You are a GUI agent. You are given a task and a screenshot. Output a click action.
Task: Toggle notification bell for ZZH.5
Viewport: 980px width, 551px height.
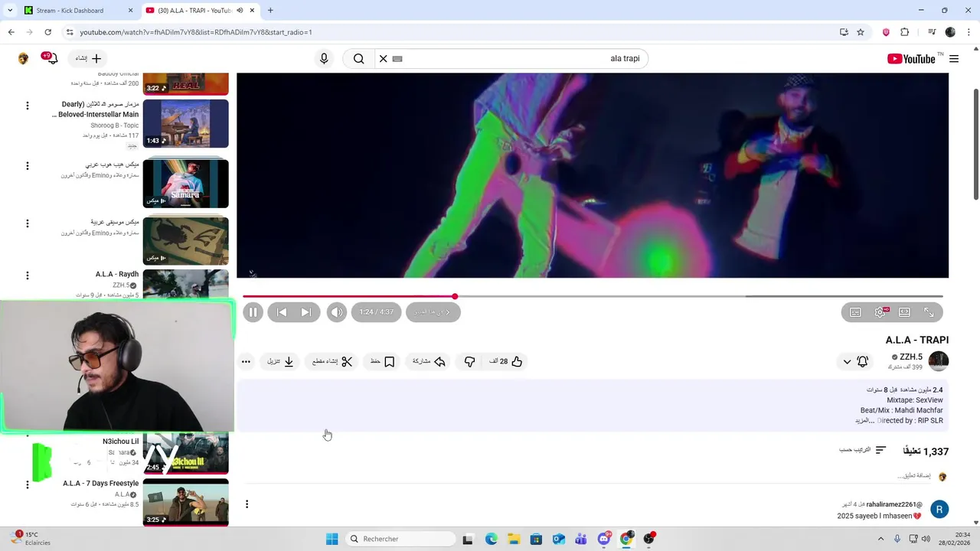[863, 361]
